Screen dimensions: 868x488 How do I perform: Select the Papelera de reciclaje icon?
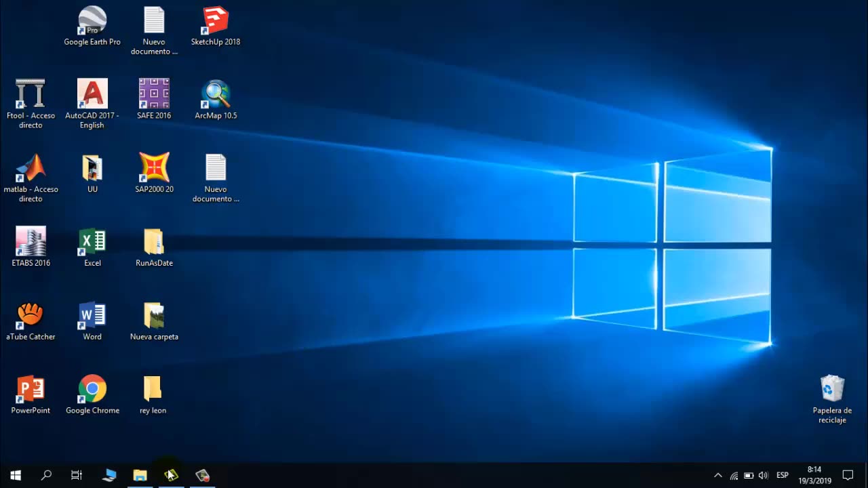tap(832, 399)
